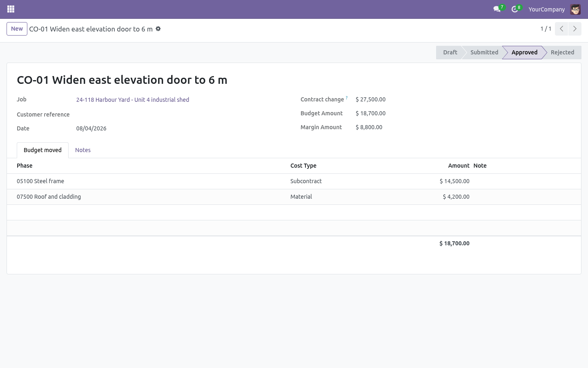Set status to Submitted

click(484, 52)
